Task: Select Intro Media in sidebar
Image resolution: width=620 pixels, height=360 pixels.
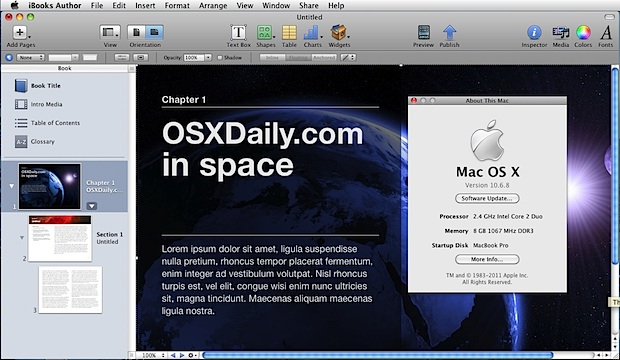Action: (39, 104)
